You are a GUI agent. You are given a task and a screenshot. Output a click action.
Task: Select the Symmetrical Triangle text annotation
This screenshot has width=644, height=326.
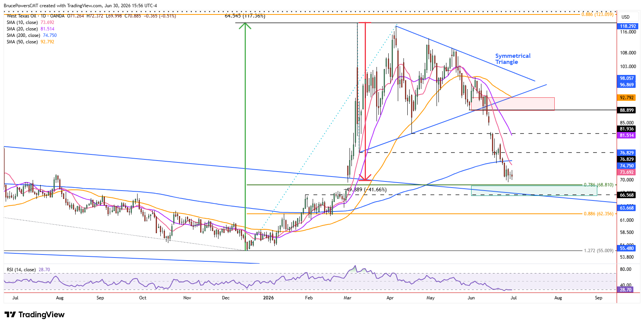pyautogui.click(x=513, y=59)
